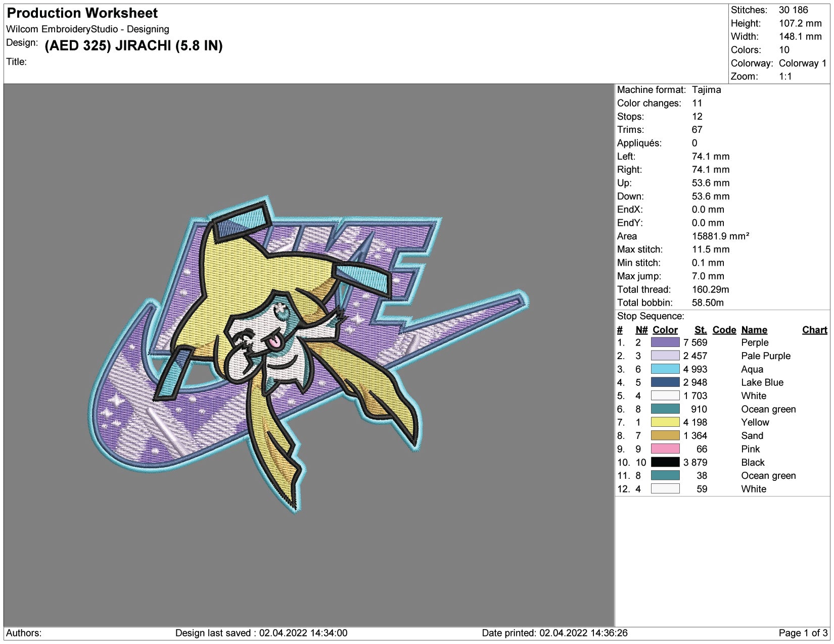Screen dimensions: 834x644
Task: Click the Area value '15881.9 mm²'
Action: (x=720, y=236)
